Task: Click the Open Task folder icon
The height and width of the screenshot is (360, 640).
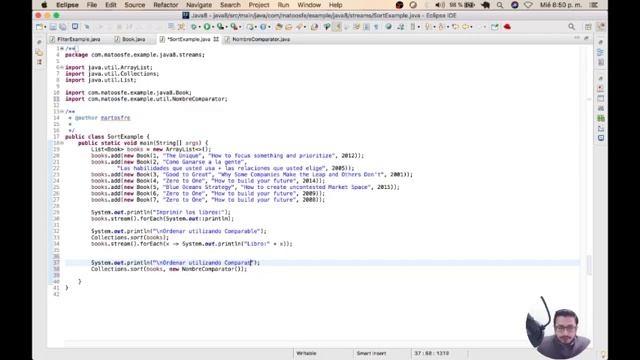Action: coord(289,27)
